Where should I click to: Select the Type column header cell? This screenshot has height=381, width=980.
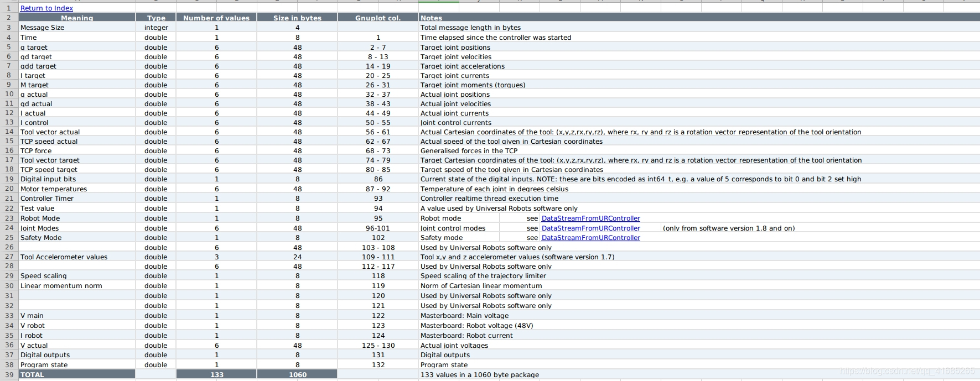(x=156, y=18)
